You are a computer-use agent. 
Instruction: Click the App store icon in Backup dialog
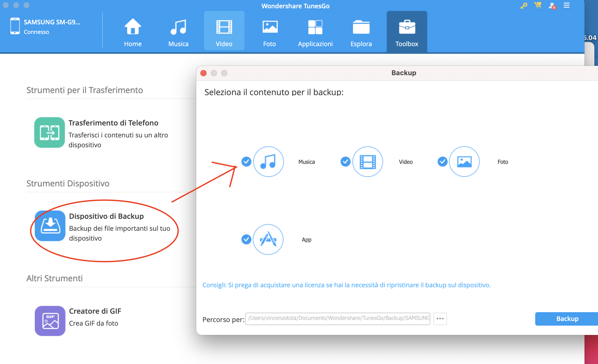click(268, 239)
